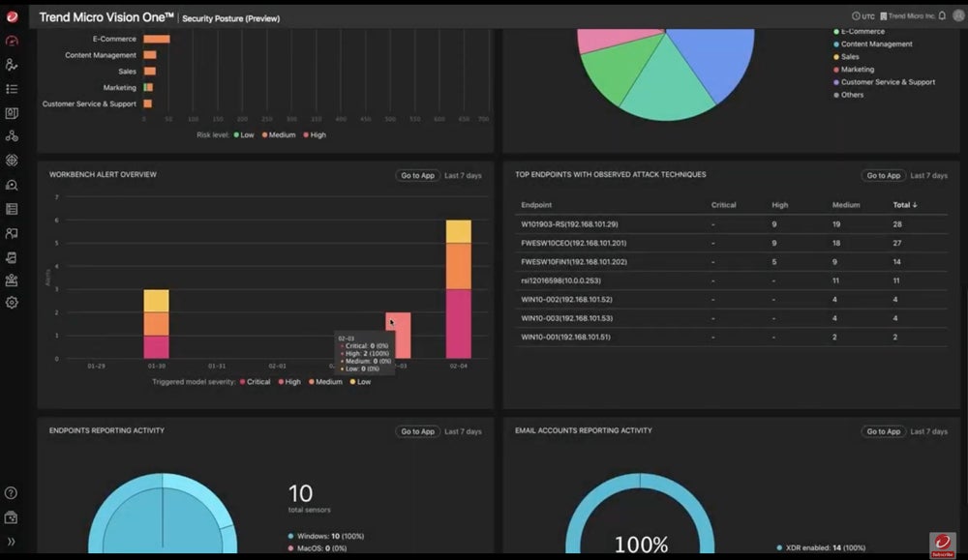Sort endpoints table by Total column

coord(905,205)
